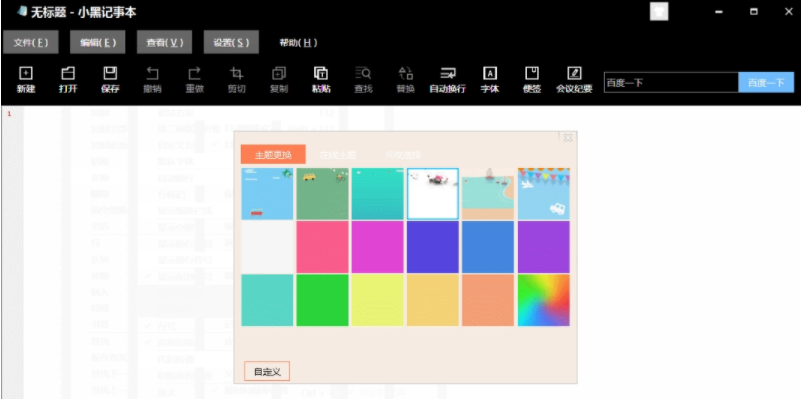Screen dimensions: 804x399
Task: Click the blue 百度一下 search button
Action: [766, 83]
